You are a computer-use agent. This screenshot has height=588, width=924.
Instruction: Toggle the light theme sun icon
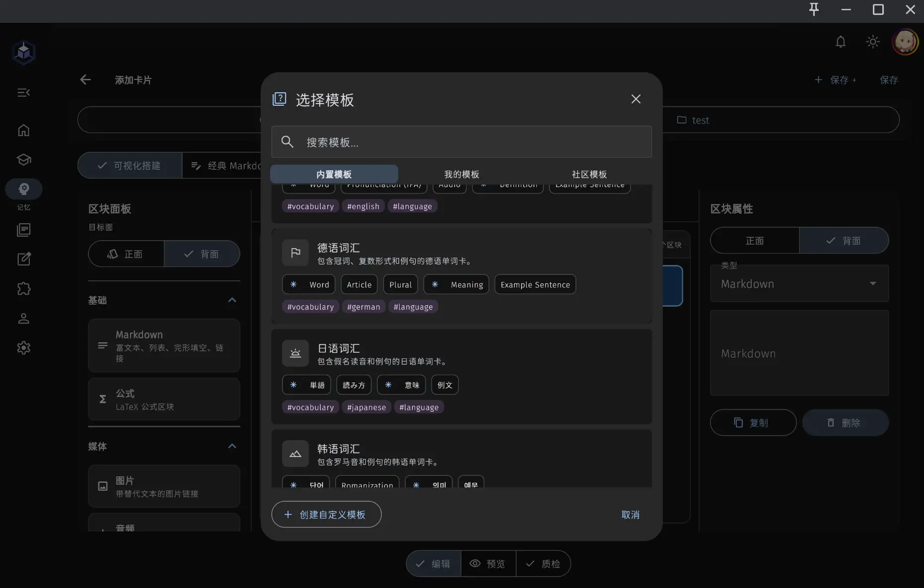tap(872, 42)
